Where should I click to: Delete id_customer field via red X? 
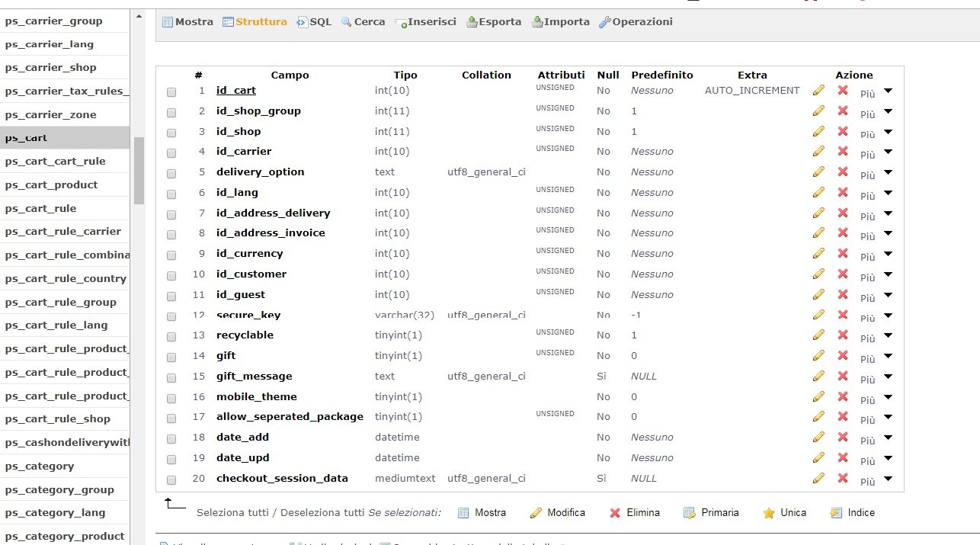tap(843, 274)
